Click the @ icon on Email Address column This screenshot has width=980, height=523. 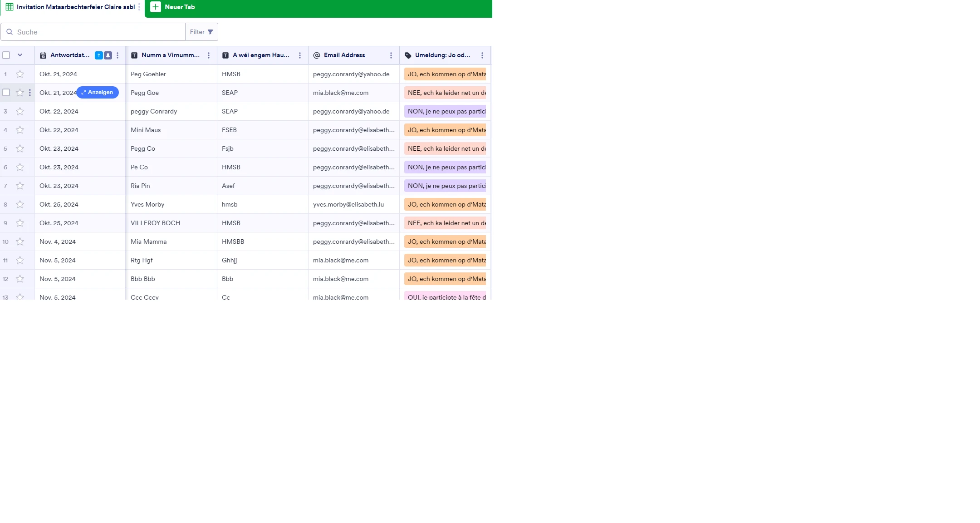[316, 55]
